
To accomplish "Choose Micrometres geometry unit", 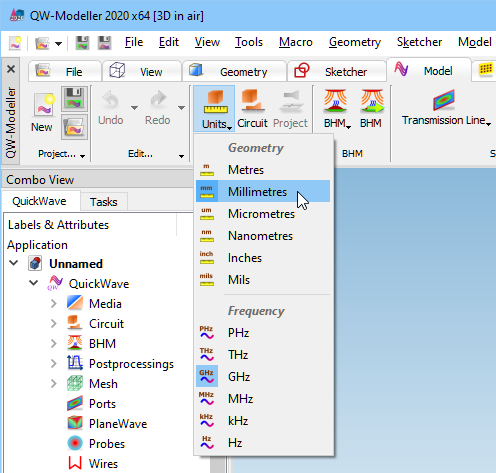I will 263,214.
